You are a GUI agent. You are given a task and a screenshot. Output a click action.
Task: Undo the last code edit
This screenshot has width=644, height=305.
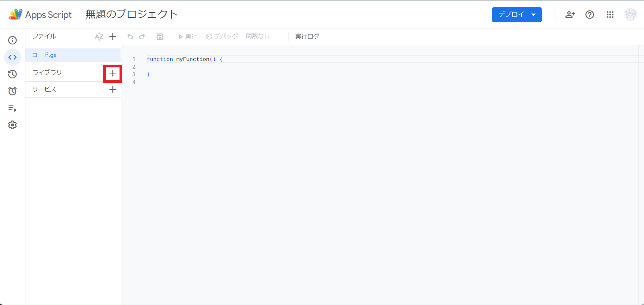pyautogui.click(x=130, y=36)
